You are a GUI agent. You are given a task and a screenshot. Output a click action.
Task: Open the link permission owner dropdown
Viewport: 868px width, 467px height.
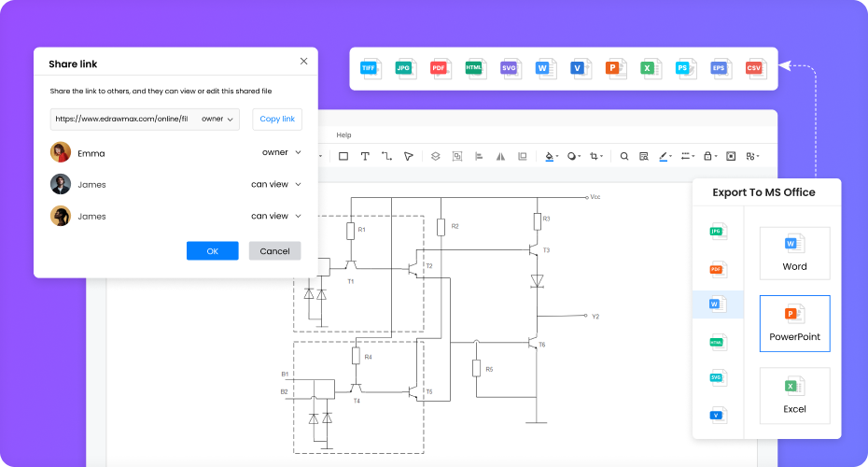(217, 119)
